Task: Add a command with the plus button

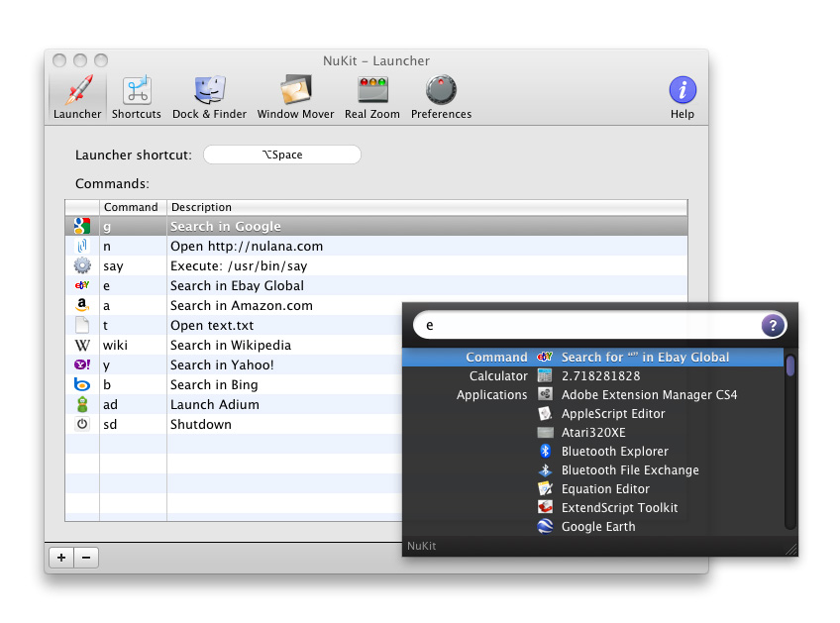Action: [x=61, y=558]
